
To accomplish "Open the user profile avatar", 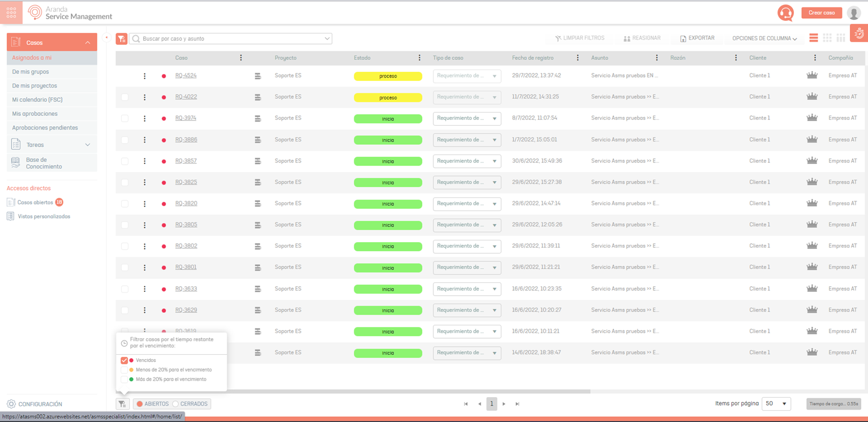I will tap(853, 13).
